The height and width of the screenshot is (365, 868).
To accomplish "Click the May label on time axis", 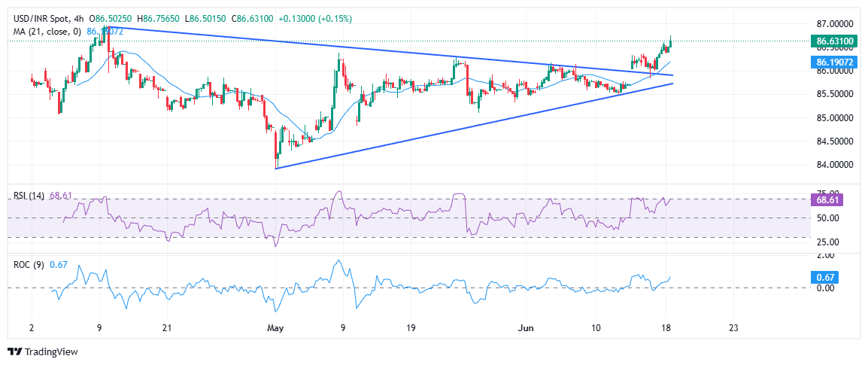I will [275, 327].
